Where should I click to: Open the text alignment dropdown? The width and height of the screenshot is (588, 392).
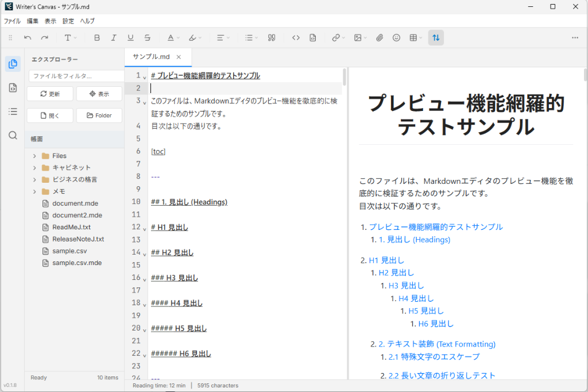(223, 37)
